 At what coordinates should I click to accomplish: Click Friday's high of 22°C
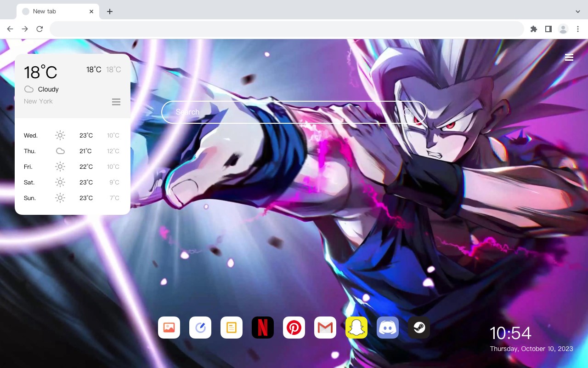(x=86, y=167)
